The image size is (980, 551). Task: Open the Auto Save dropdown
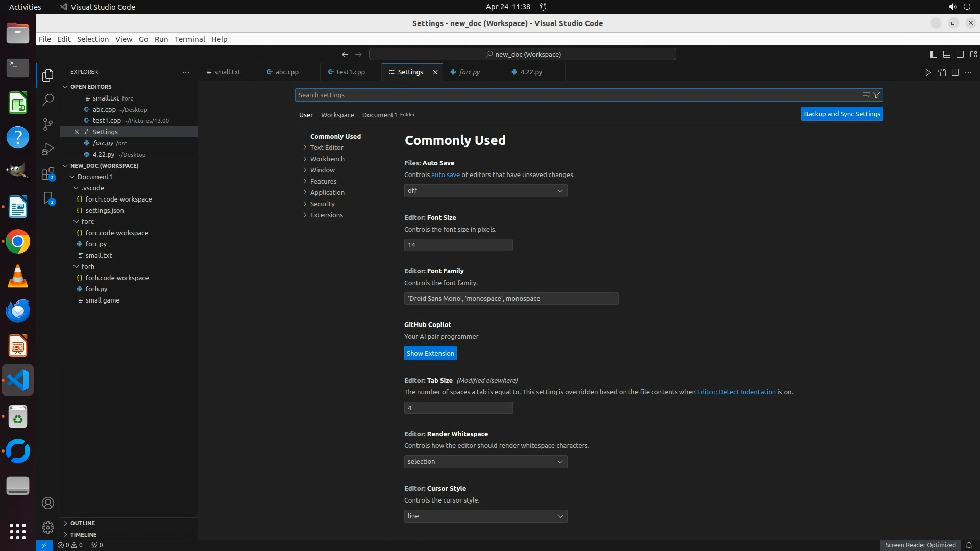[485, 190]
